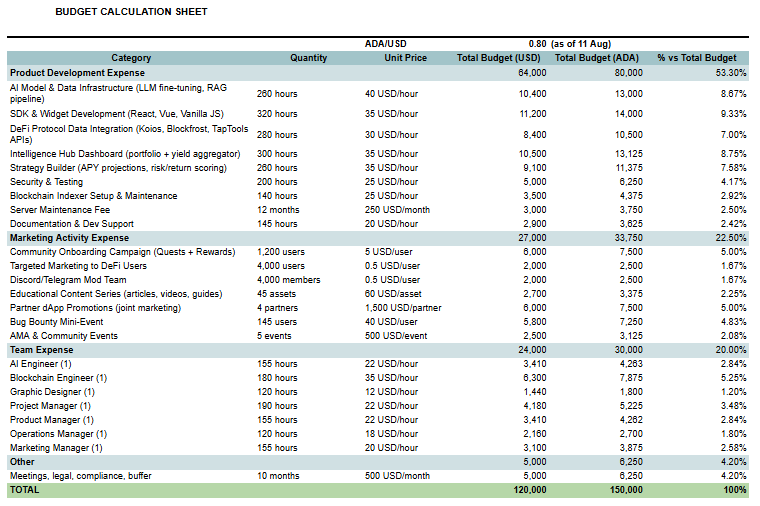This screenshot has width=760, height=506.
Task: Click the BUDGET CALCULATION SHEET title
Action: (131, 12)
